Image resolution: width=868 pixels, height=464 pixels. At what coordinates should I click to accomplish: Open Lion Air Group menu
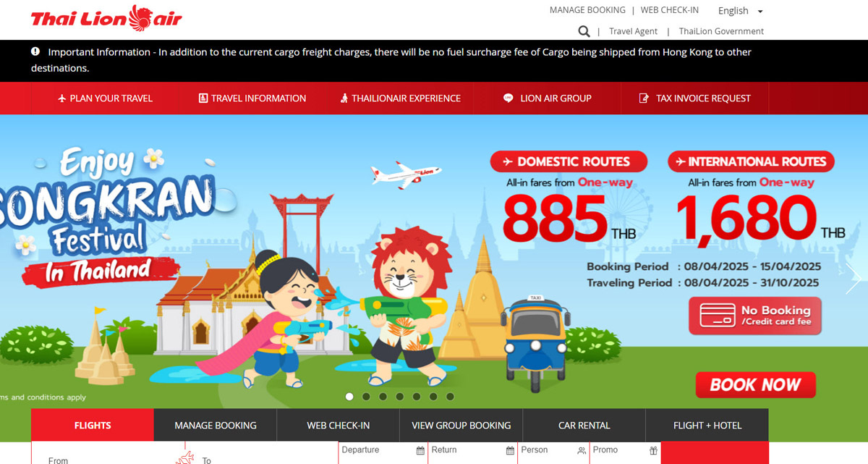(548, 98)
